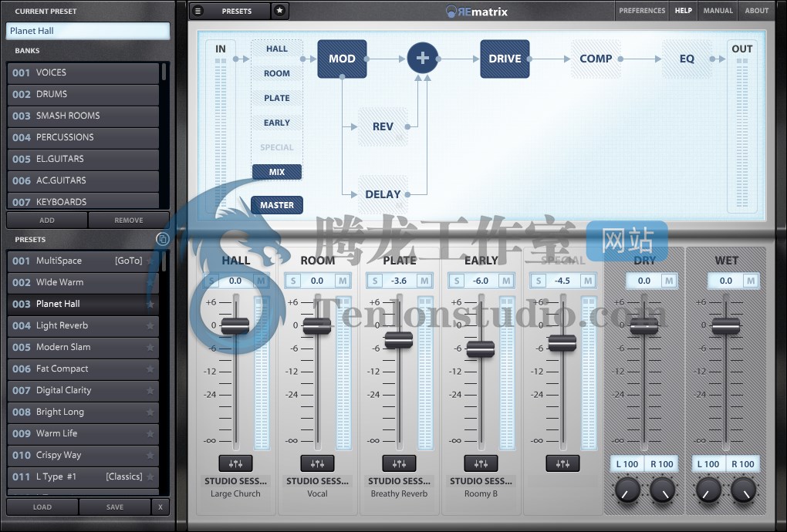Select the EQ block in signal flow
The height and width of the screenshot is (532, 787).
pyautogui.click(x=687, y=59)
